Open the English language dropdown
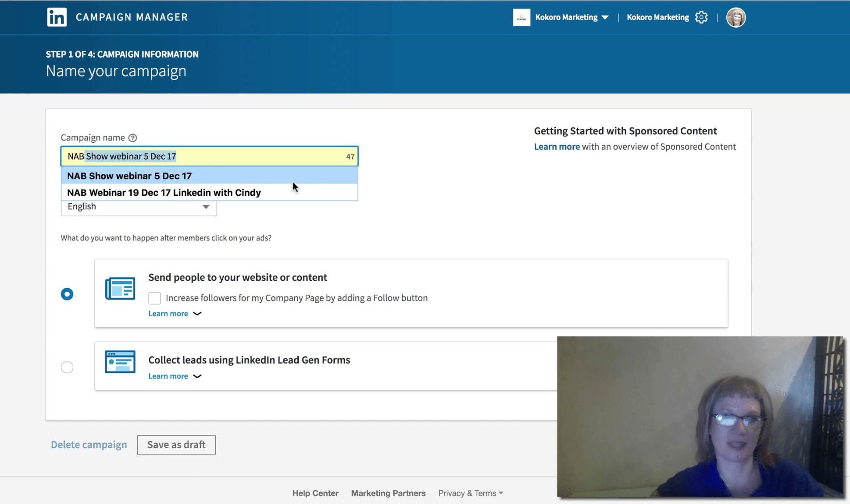This screenshot has height=504, width=850. pos(139,207)
